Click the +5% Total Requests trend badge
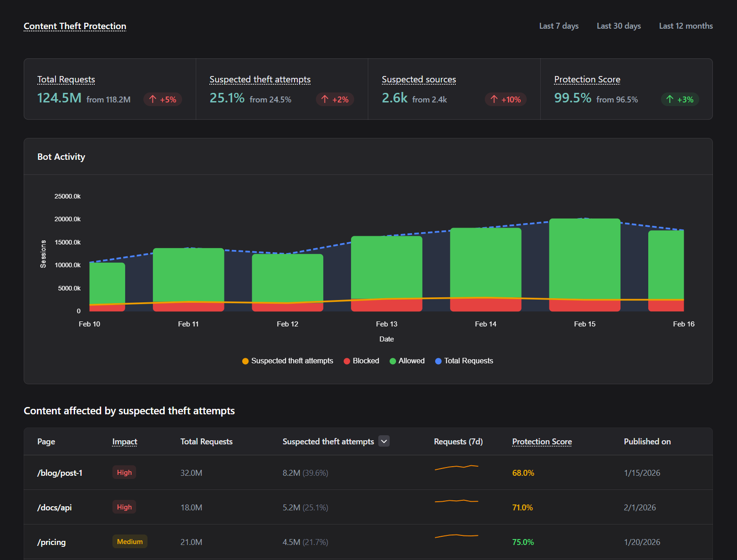Viewport: 737px width, 560px height. (x=163, y=99)
